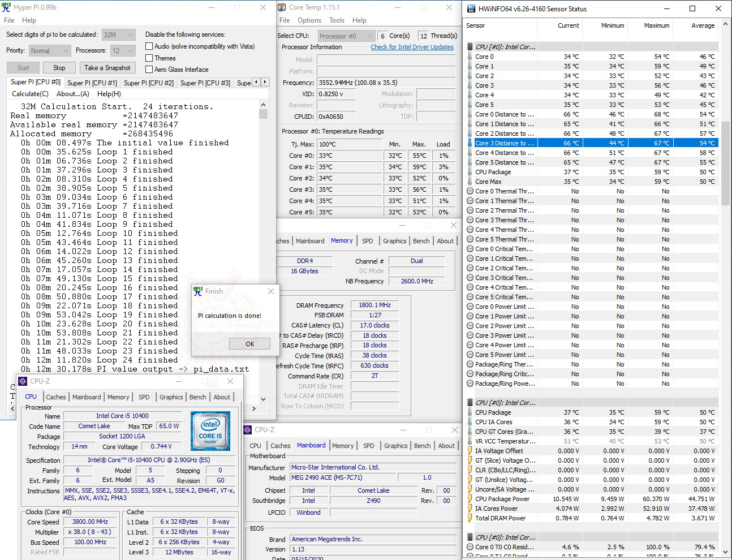Click the Hyper PI title bar icon
The height and width of the screenshot is (560, 732).
click(x=7, y=7)
